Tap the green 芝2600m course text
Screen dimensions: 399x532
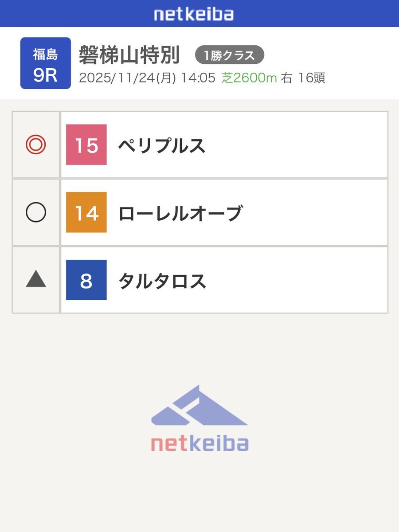pos(249,78)
